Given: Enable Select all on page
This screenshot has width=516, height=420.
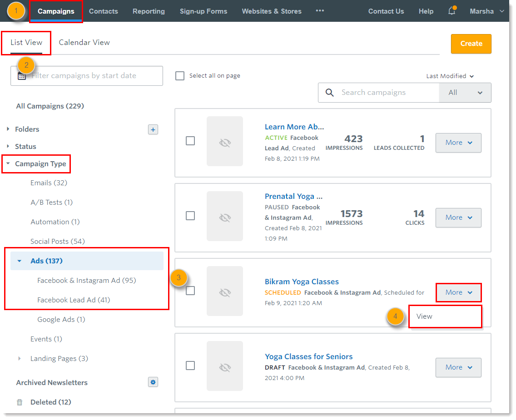Looking at the screenshot, I should (180, 75).
